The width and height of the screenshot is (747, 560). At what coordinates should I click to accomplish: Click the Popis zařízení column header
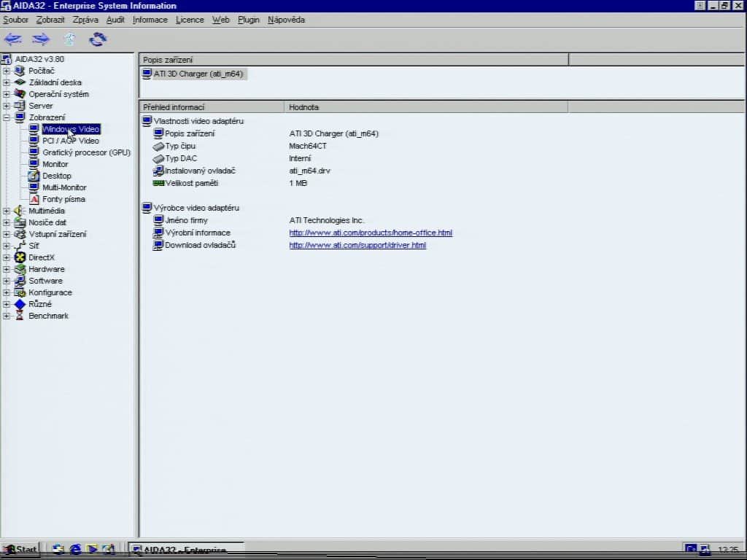pyautogui.click(x=354, y=60)
